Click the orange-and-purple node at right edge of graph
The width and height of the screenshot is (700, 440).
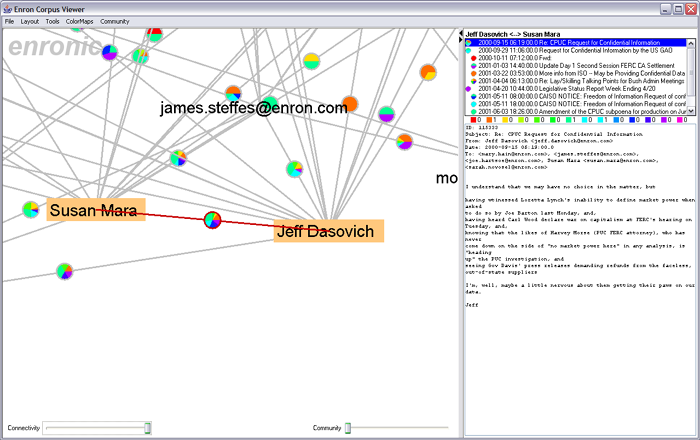pos(404,142)
